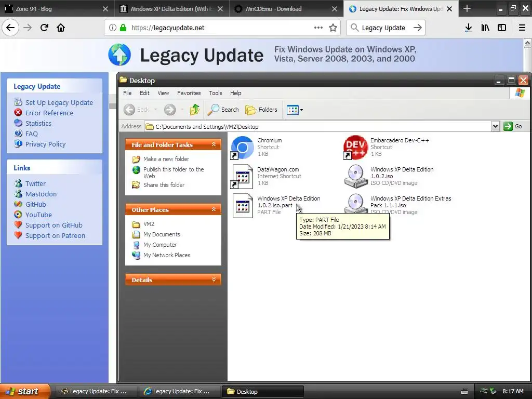Click the Explorer Back button
The height and width of the screenshot is (399, 532).
click(x=137, y=110)
